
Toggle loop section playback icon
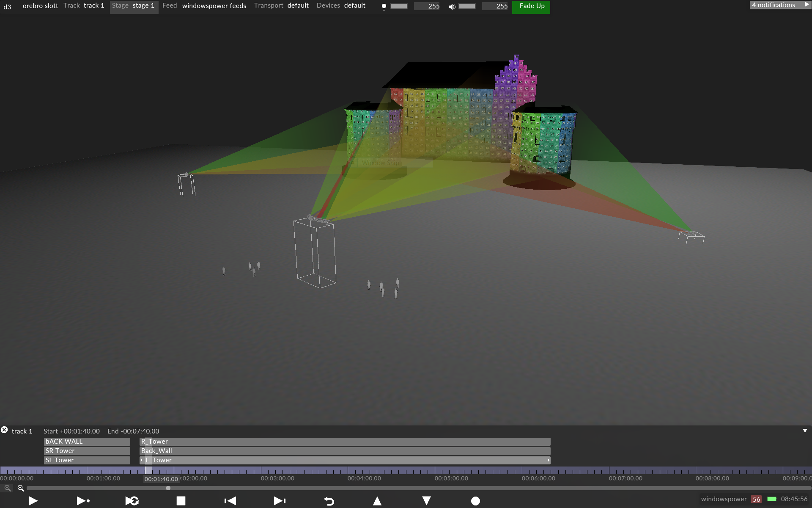pos(132,501)
